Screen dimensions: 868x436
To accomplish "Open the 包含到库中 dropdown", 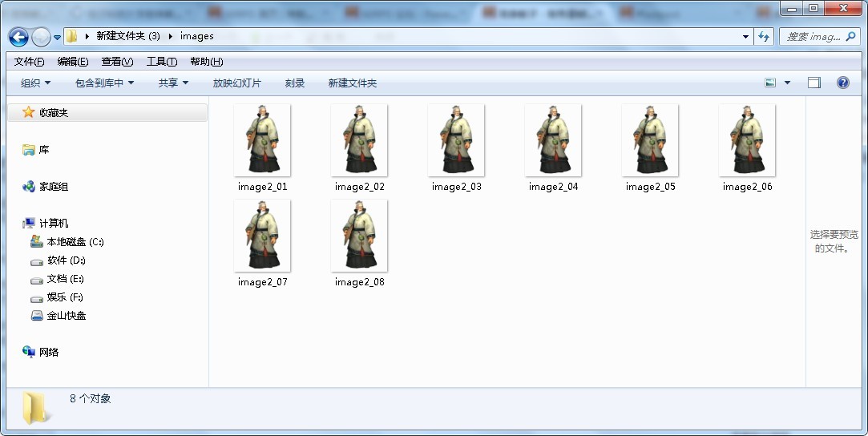I will 105,83.
